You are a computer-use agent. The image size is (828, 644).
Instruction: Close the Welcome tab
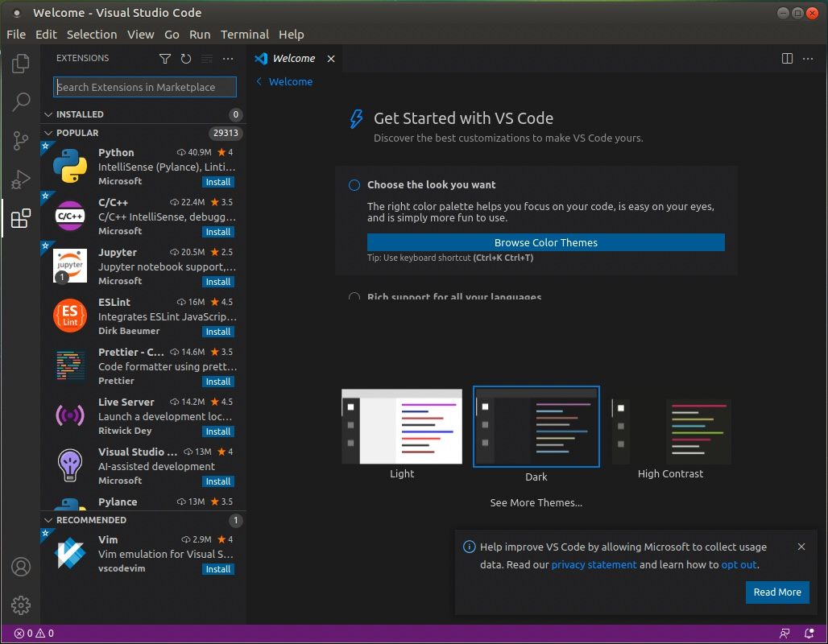pyautogui.click(x=331, y=59)
